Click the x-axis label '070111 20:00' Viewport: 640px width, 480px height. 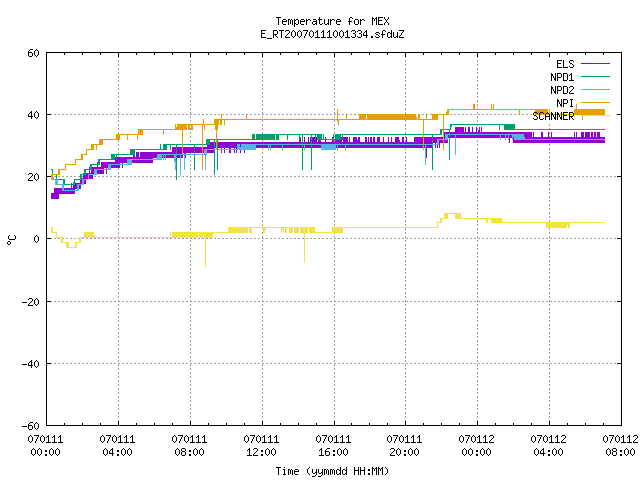point(404,446)
